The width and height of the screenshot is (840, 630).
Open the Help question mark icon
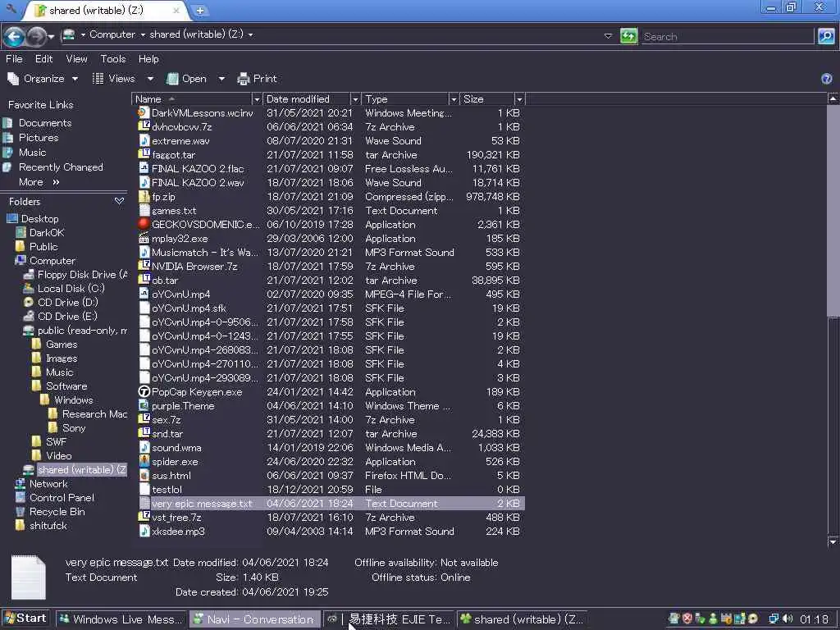tap(827, 79)
